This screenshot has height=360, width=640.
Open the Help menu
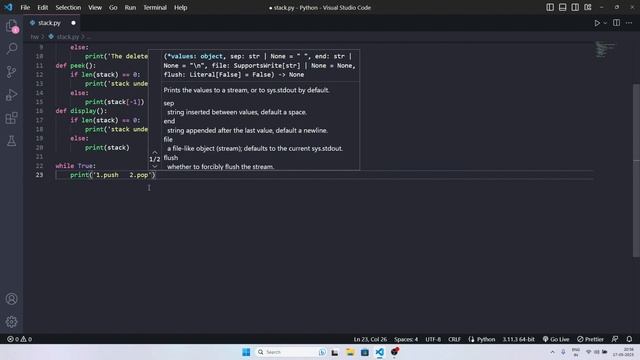coord(180,7)
